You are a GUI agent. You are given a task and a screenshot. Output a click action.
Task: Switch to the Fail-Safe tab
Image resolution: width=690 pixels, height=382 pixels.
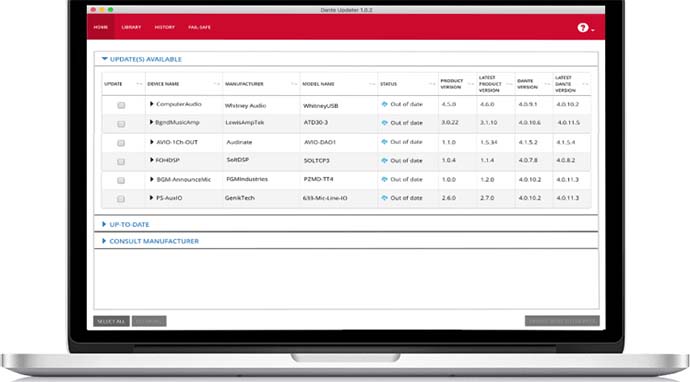(199, 27)
